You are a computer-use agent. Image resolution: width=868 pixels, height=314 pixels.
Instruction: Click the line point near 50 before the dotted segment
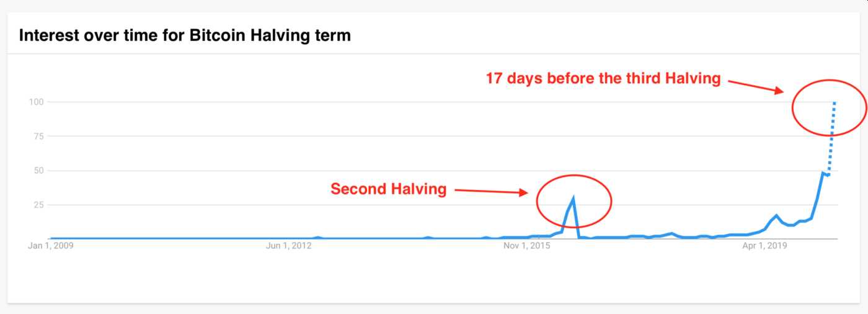coord(823,173)
